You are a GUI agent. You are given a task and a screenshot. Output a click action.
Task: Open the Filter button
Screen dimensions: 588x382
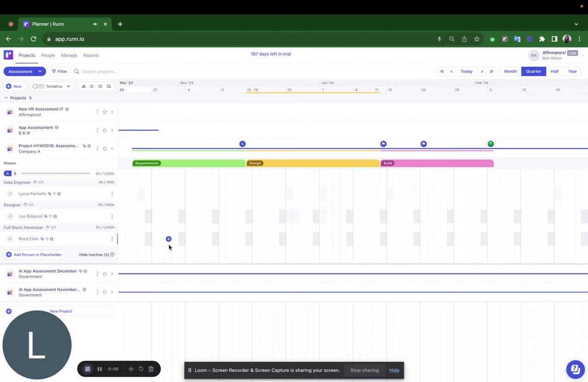point(59,72)
